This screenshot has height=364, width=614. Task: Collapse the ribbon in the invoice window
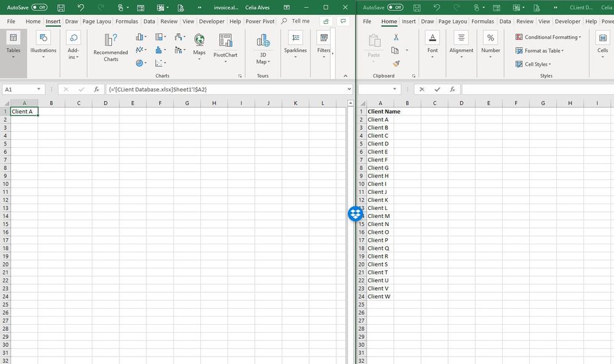[345, 76]
